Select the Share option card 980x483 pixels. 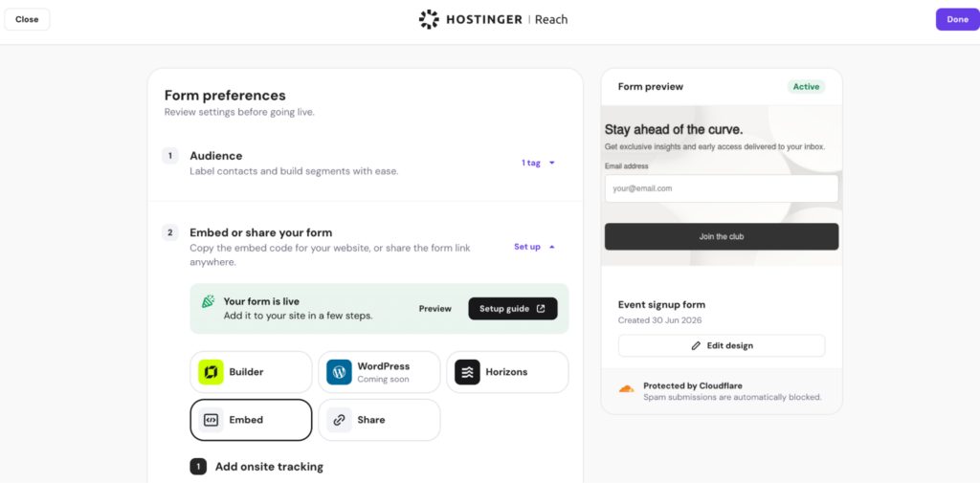click(x=379, y=420)
